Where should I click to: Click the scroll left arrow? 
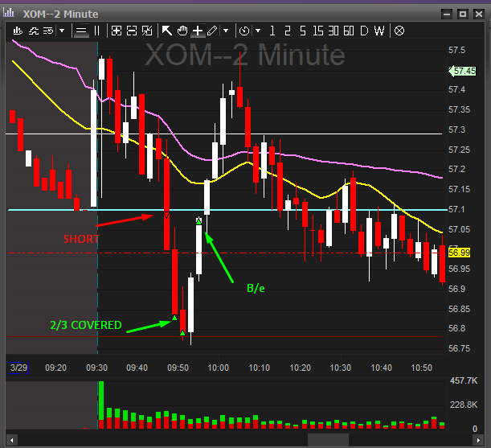[11, 440]
